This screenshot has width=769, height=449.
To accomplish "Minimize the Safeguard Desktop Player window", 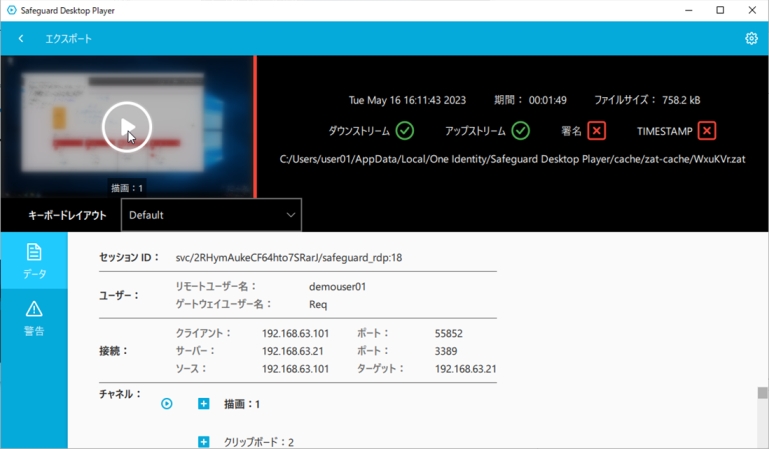I will pyautogui.click(x=689, y=10).
